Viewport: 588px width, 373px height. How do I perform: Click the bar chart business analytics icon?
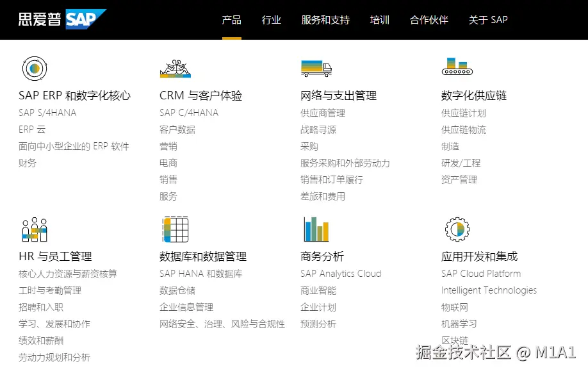(316, 229)
